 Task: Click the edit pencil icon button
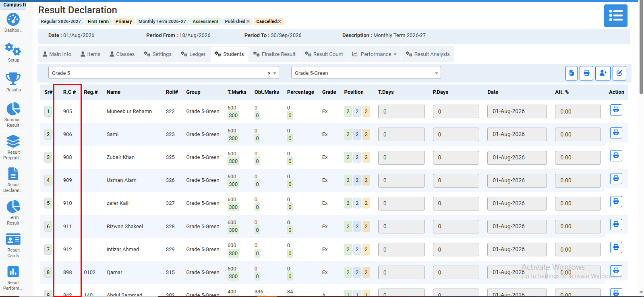tap(619, 73)
